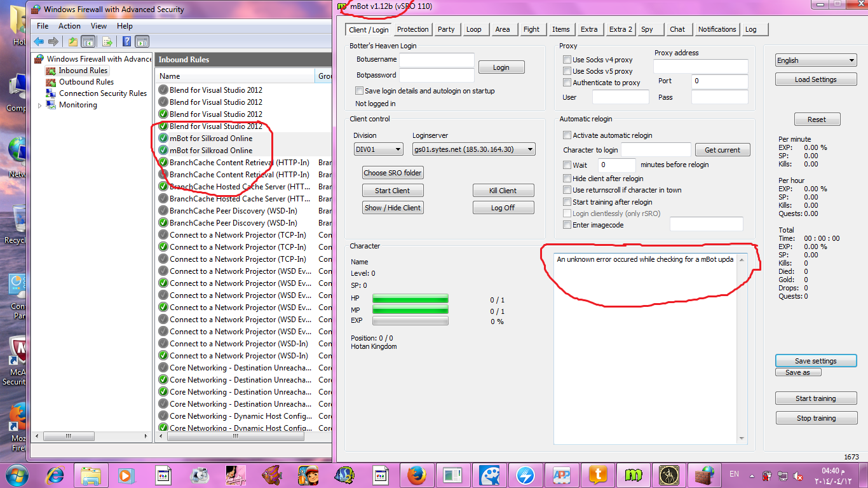
Task: Open Connection Security Rules node
Action: pyautogui.click(x=103, y=93)
